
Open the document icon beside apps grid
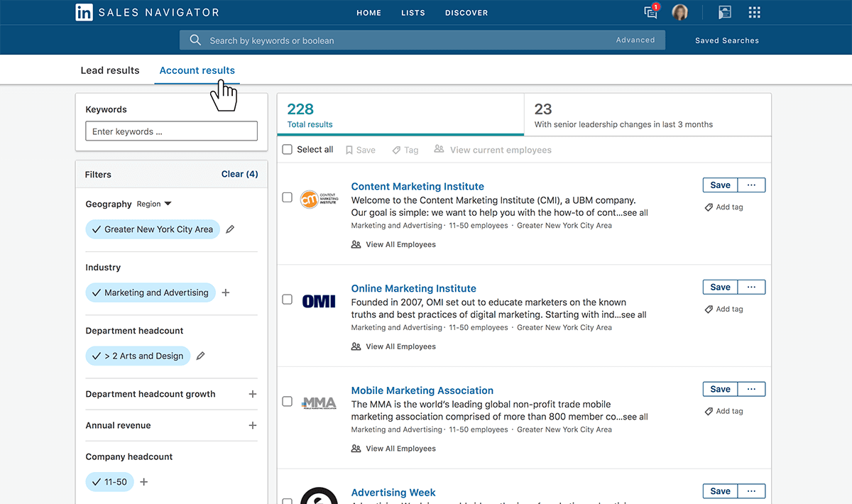724,12
